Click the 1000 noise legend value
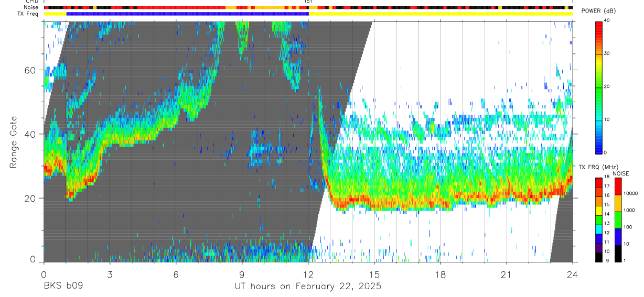 click(630, 210)
